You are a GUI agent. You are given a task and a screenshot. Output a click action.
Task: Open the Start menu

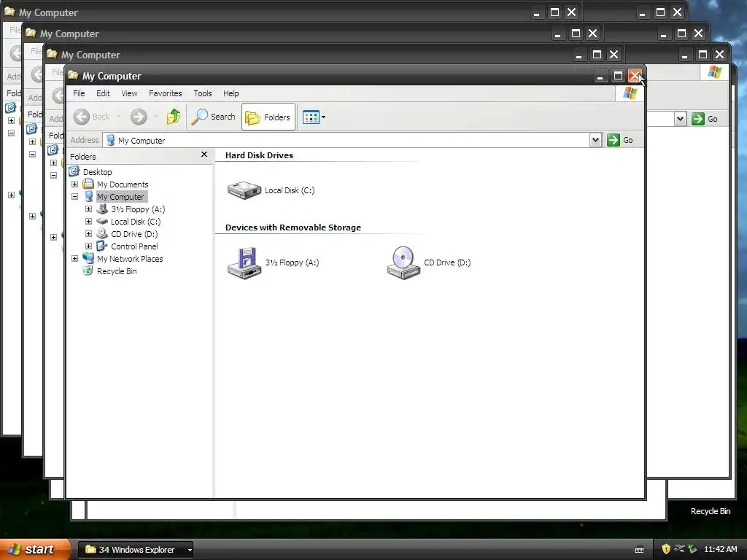[x=35, y=549]
